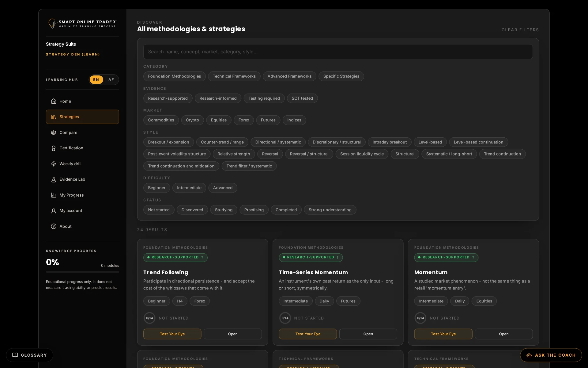Viewport: 588px width, 368px height.
Task: Click Test Your Eye on Momentum card
Action: click(443, 334)
